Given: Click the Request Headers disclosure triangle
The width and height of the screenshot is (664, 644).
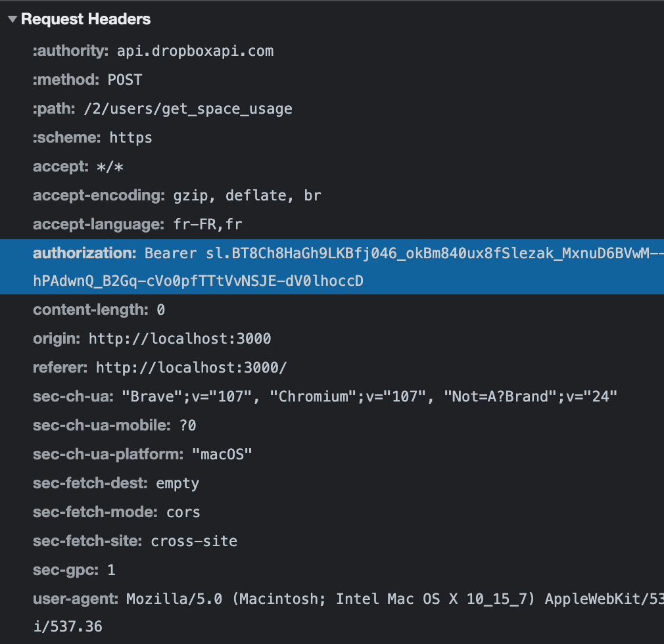Looking at the screenshot, I should (x=12, y=19).
